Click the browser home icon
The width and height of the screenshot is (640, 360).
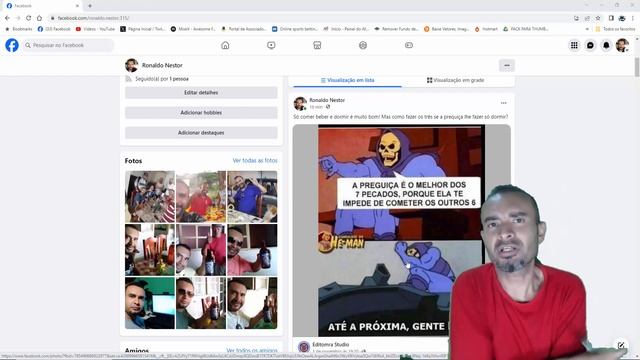pyautogui.click(x=39, y=18)
